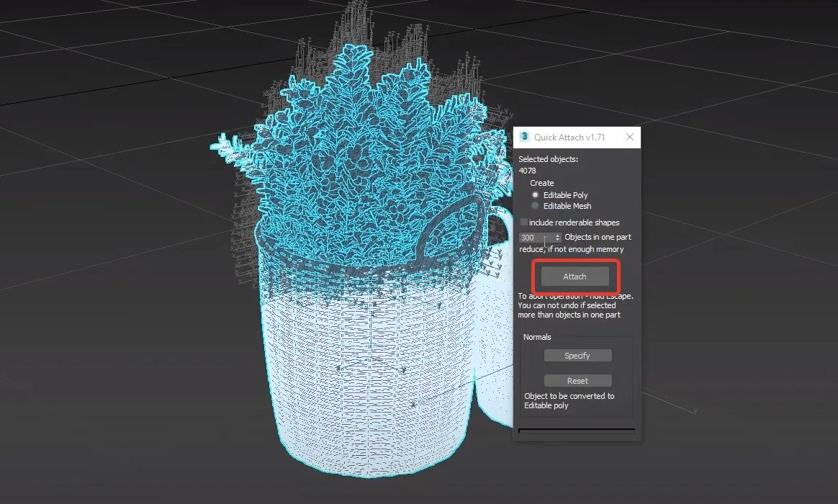
Task: Click the Normals group label
Action: pos(537,337)
